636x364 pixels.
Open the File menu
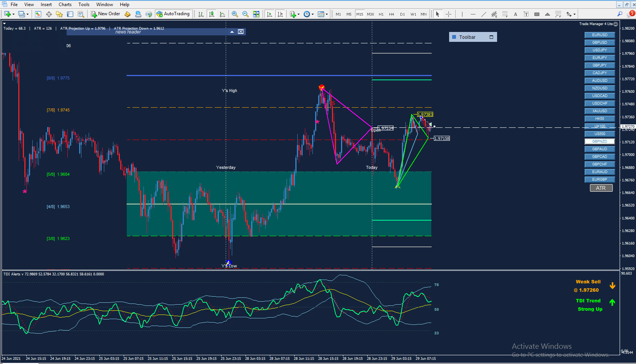coord(14,5)
